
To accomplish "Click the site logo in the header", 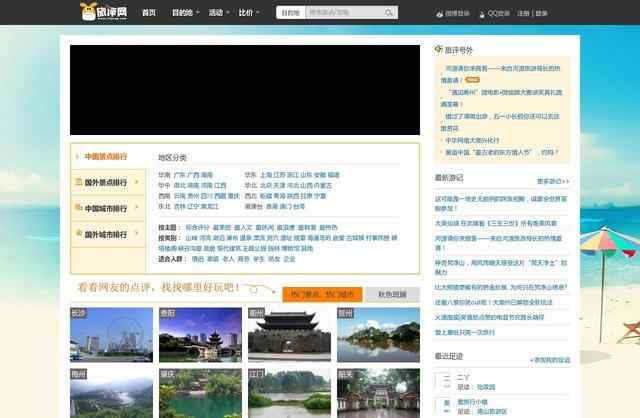I will tap(104, 11).
